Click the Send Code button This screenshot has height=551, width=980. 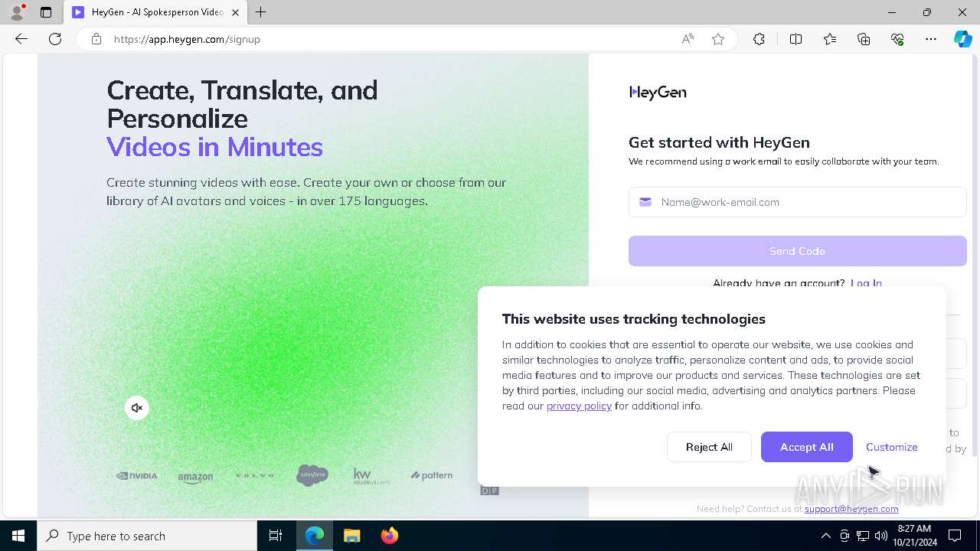point(797,251)
